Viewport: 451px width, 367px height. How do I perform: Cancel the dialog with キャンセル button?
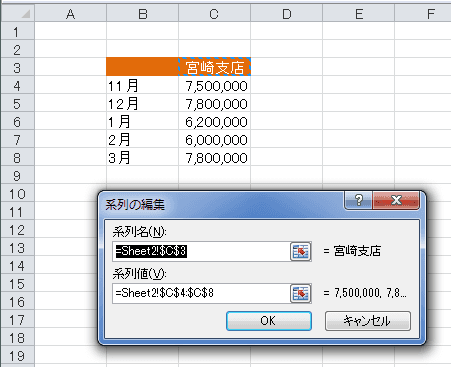[368, 321]
